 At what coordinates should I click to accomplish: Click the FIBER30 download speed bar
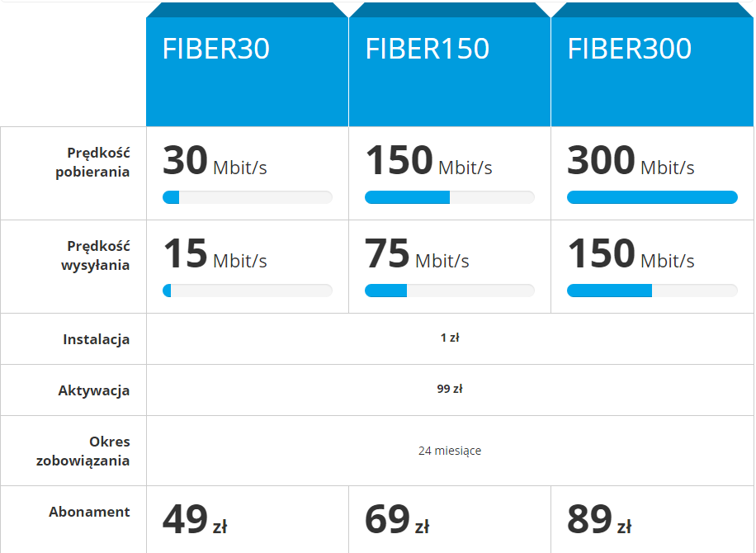[248, 197]
